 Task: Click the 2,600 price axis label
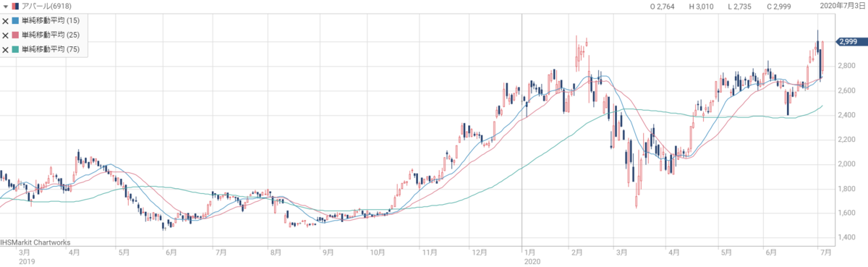pos(846,91)
